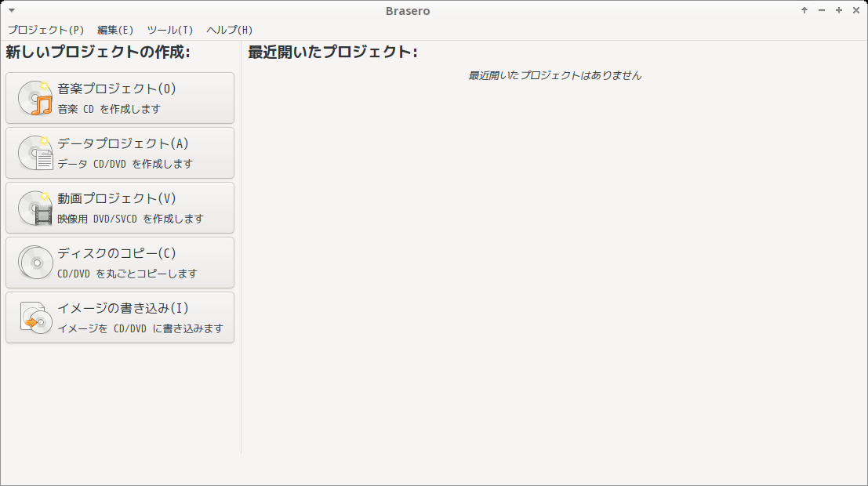
Task: Click CD/DVD を丸ごとコピーします text
Action: pyautogui.click(x=127, y=274)
